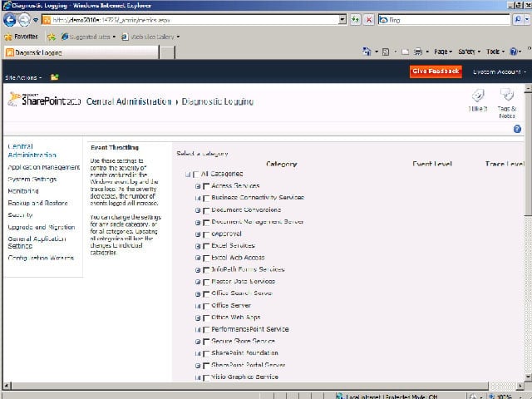This screenshot has height=399, width=532.
Task: Click the browser Back arrow button
Action: tap(9, 20)
